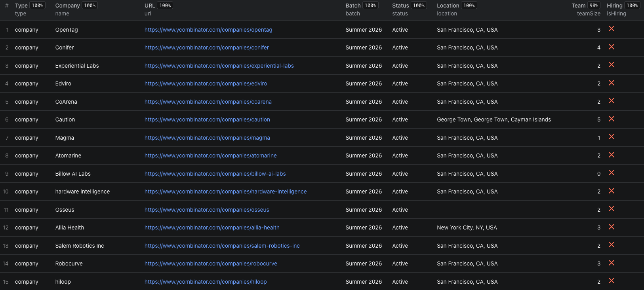Viewport: 644px width, 290px height.
Task: Click the George Town, Cayman Islands location cell
Action: coord(494,119)
